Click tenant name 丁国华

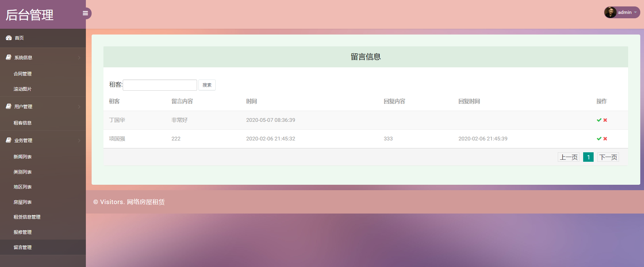[x=117, y=120]
